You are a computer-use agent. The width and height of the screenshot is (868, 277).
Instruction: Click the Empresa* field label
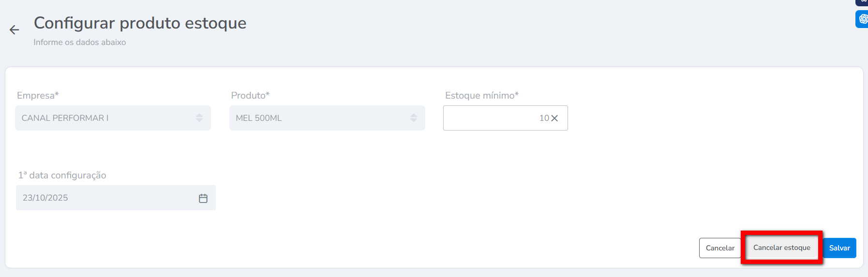38,95
